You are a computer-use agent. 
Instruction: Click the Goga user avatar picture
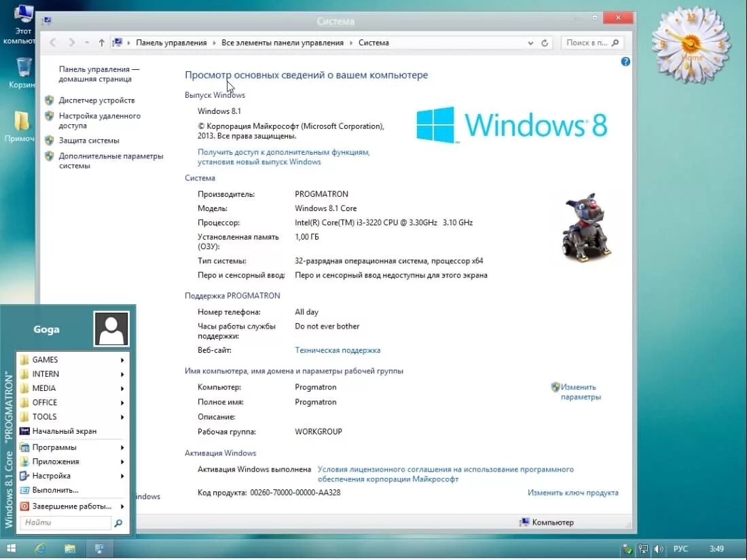pos(111,329)
